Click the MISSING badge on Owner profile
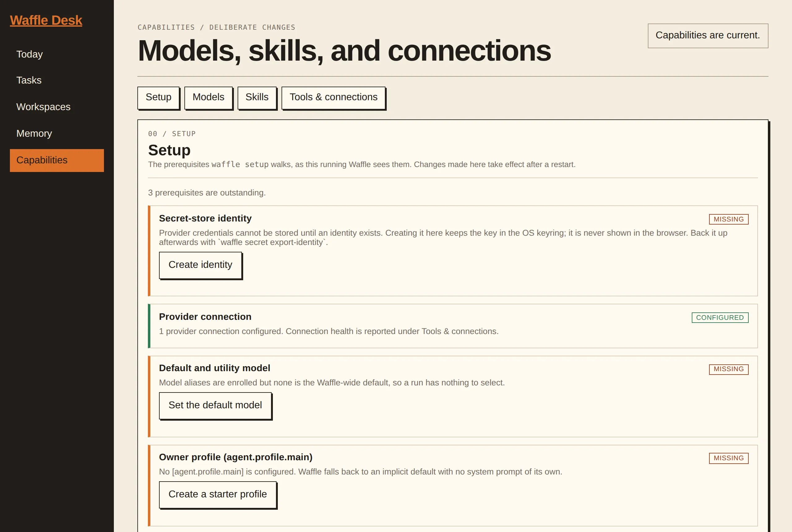The image size is (792, 532). coord(729,458)
